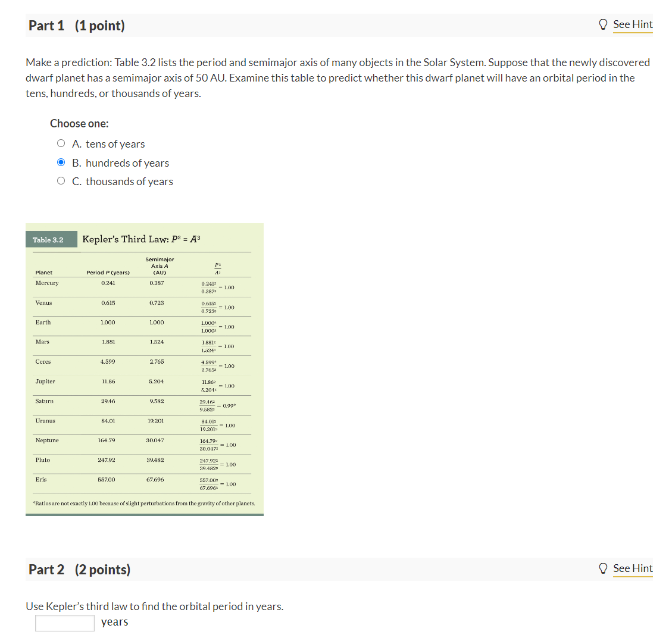Select answer B, hundreds of years
This screenshot has width=672, height=641.
[x=61, y=162]
